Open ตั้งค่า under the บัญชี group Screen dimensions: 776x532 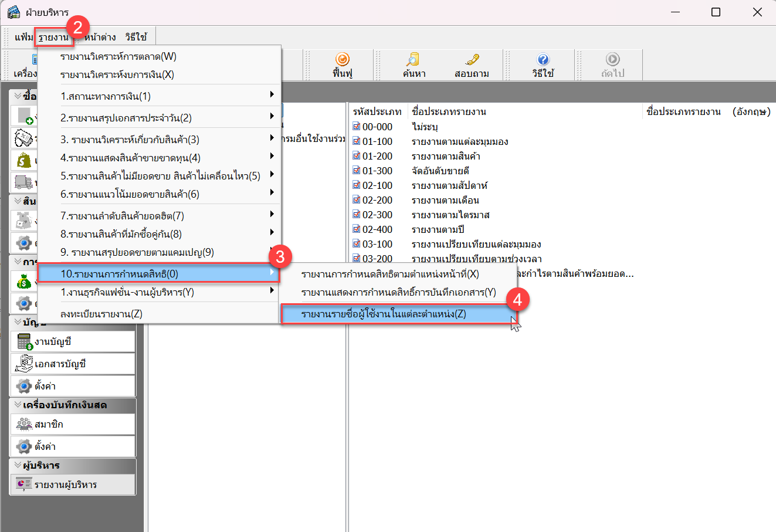click(x=73, y=386)
